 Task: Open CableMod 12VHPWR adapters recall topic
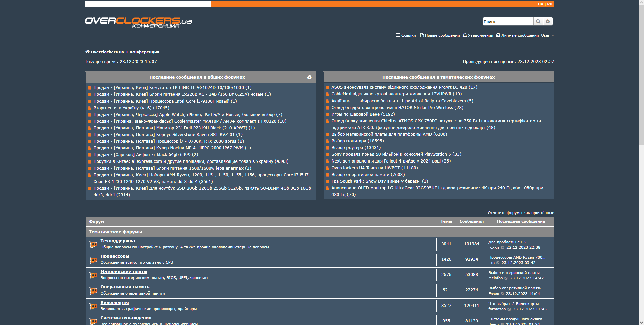[396, 94]
